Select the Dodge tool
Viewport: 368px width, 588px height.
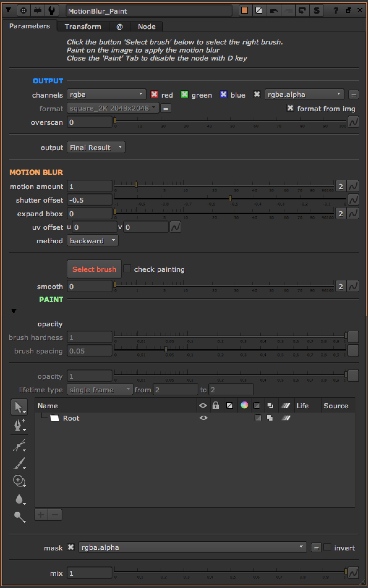coord(19,516)
